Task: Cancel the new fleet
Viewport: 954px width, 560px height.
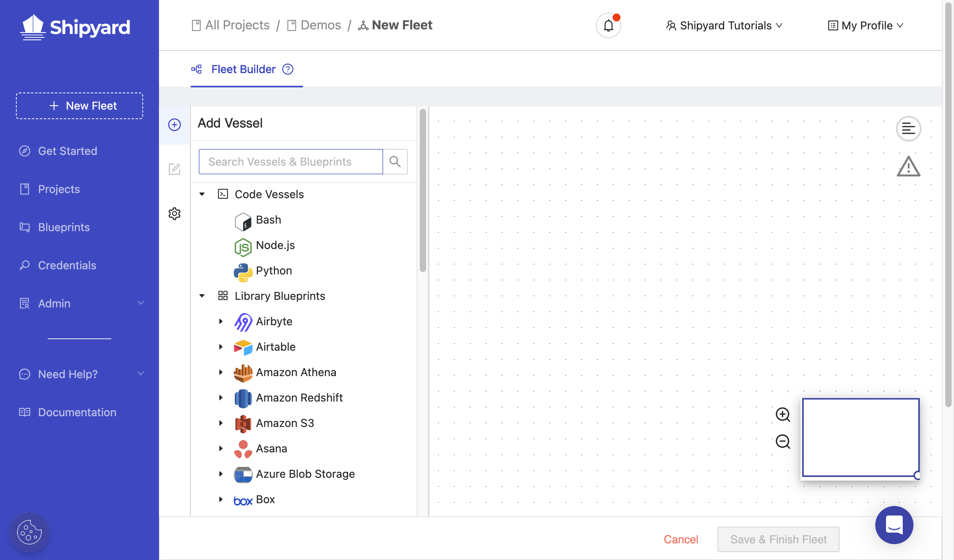Action: 681,539
